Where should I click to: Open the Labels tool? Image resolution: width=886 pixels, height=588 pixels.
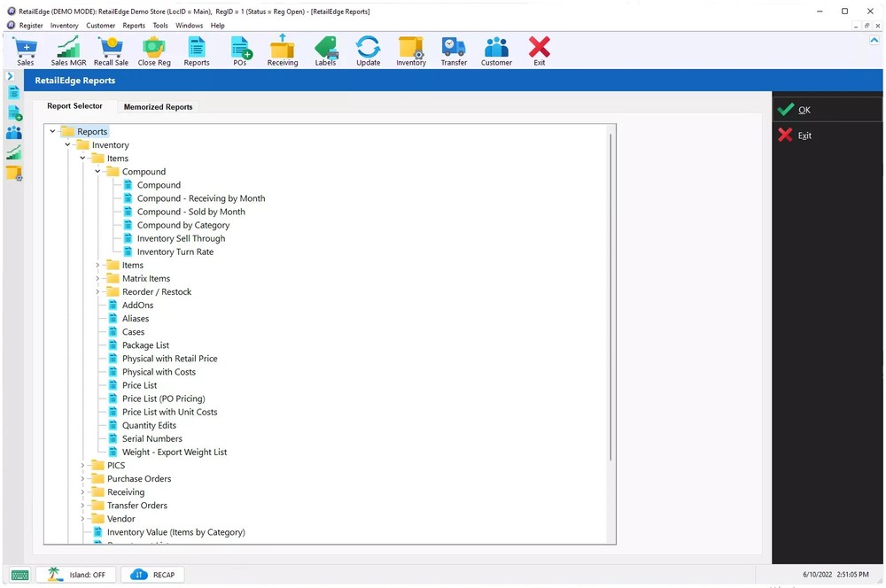tap(325, 50)
